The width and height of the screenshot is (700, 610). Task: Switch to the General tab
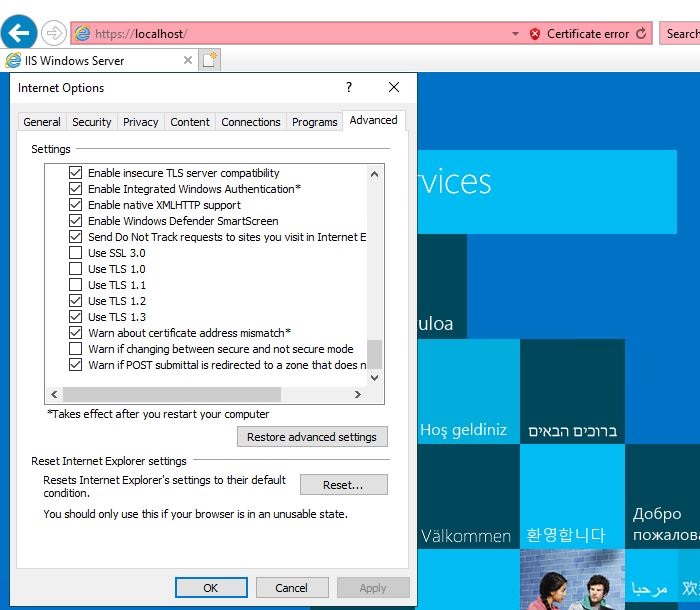pyautogui.click(x=42, y=122)
